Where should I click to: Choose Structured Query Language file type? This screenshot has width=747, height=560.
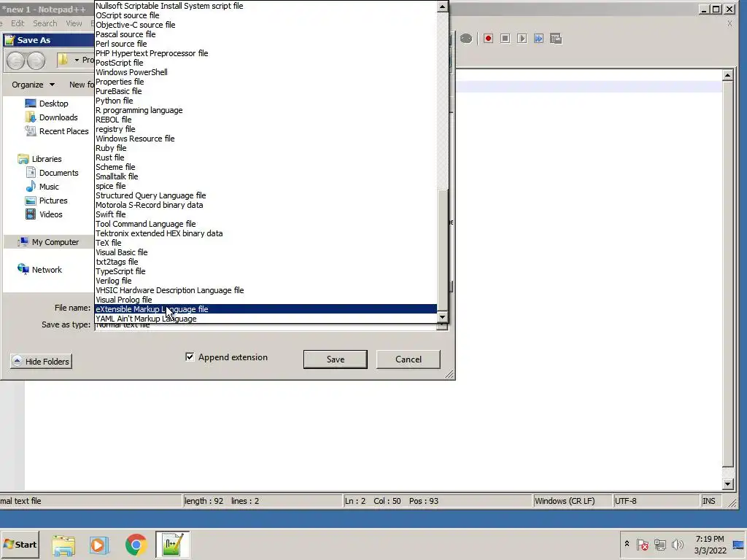[266, 195]
